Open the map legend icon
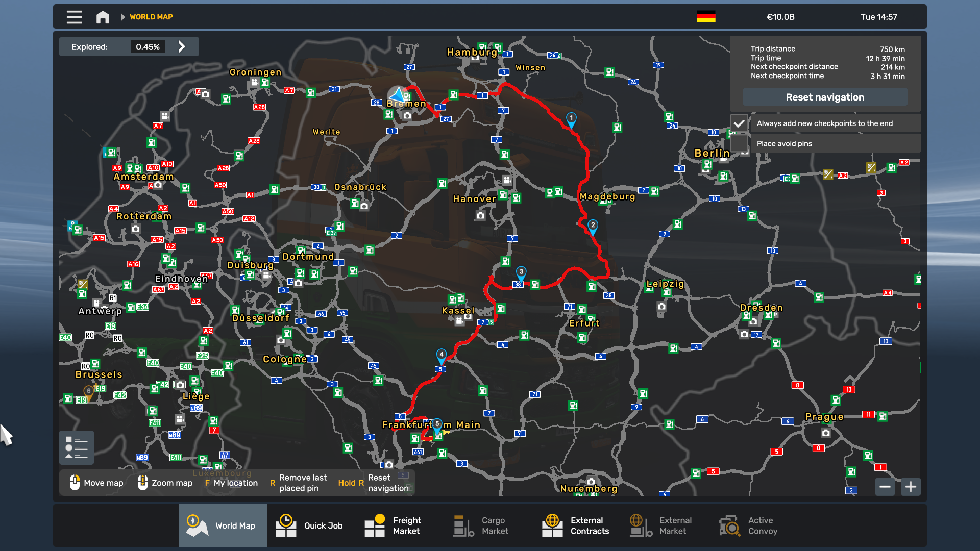The height and width of the screenshot is (551, 980). click(x=77, y=447)
